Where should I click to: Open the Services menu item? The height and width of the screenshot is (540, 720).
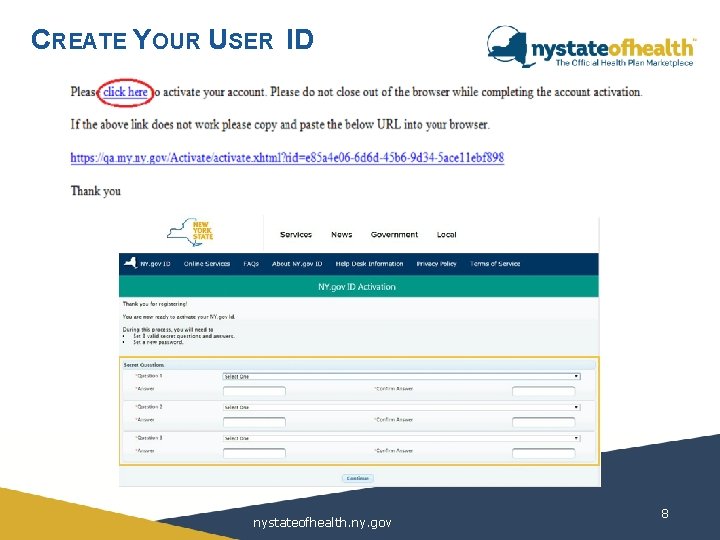(296, 235)
